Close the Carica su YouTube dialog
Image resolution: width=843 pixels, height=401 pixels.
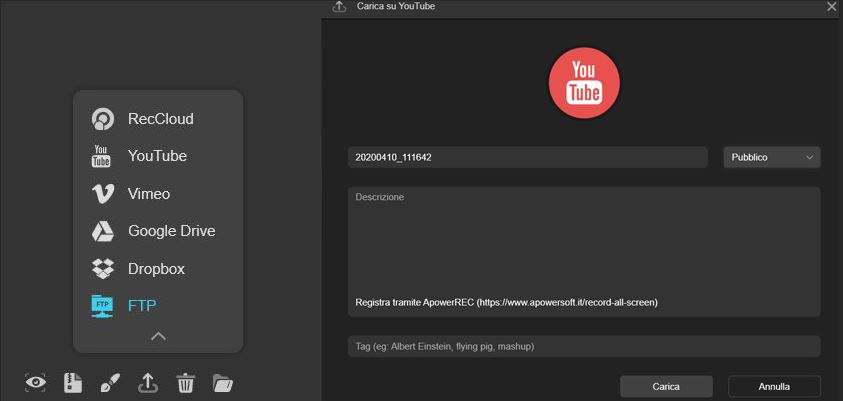pyautogui.click(x=831, y=6)
